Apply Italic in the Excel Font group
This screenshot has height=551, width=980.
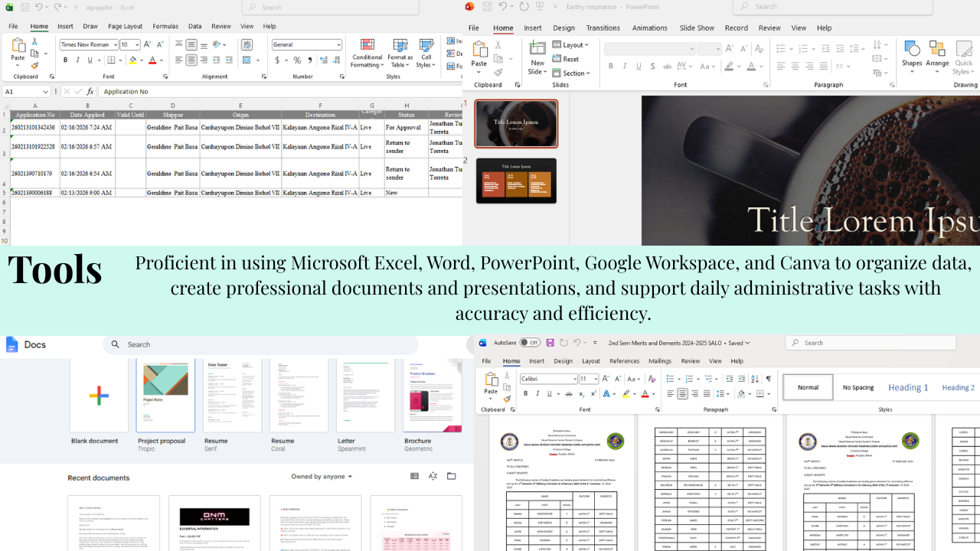point(77,60)
